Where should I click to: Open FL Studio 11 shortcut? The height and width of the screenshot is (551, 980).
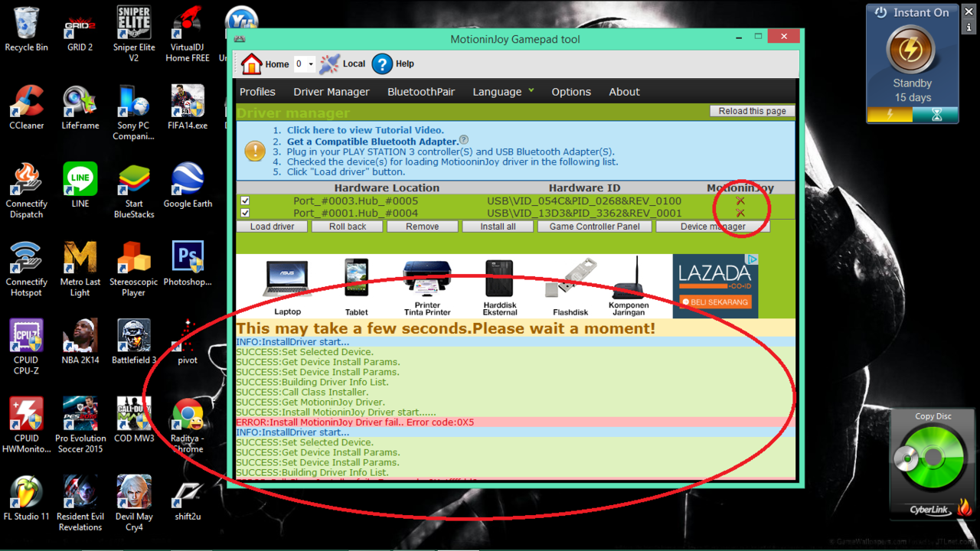point(26,498)
